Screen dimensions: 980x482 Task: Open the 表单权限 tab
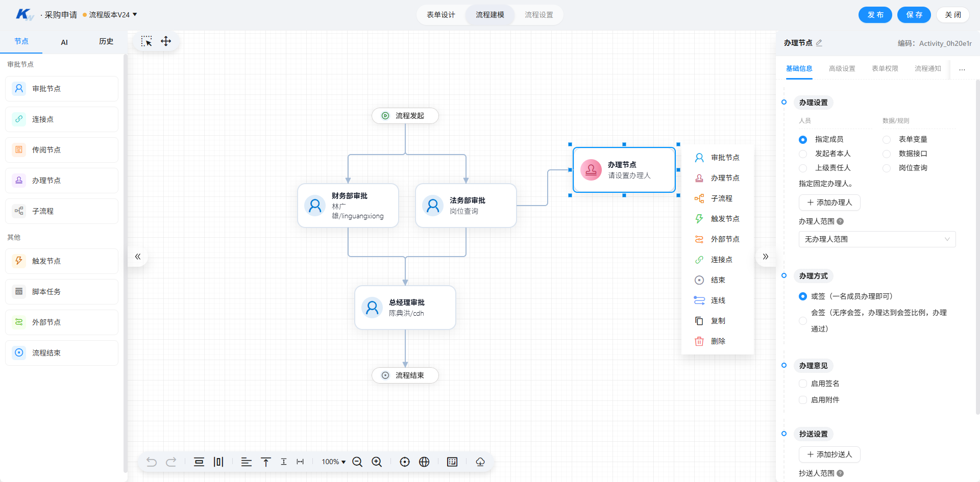[885, 68]
